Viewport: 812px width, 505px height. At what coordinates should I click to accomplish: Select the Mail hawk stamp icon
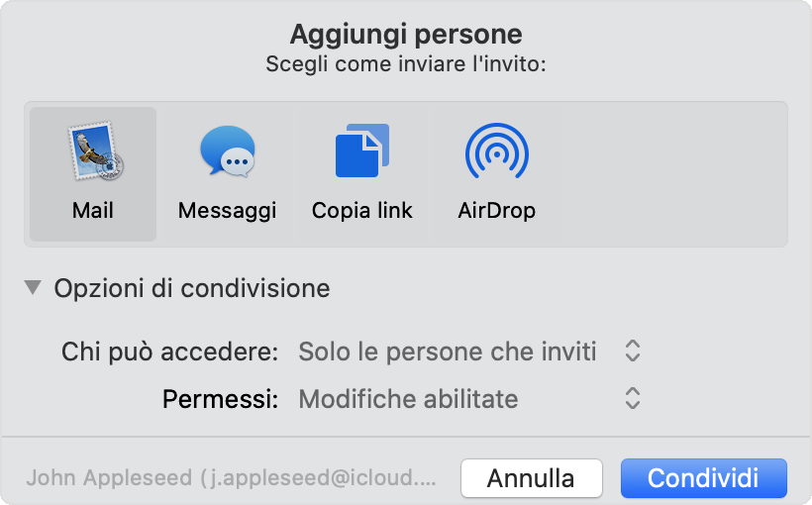(x=93, y=152)
